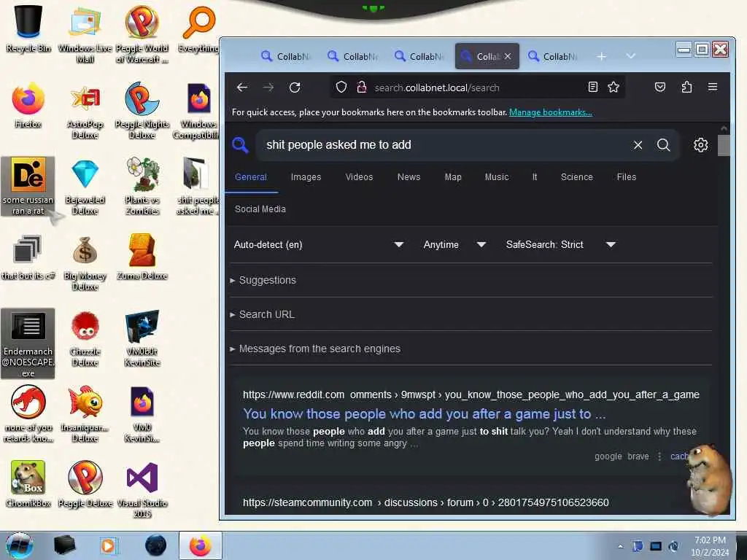The image size is (747, 560).
Task: Show hidden system tray icons arrow
Action: pyautogui.click(x=620, y=546)
